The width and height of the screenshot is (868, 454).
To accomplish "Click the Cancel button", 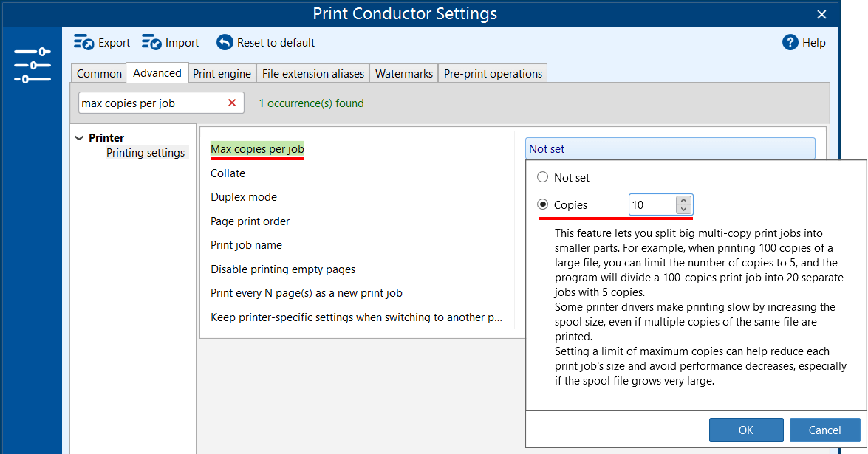I will coord(824,430).
